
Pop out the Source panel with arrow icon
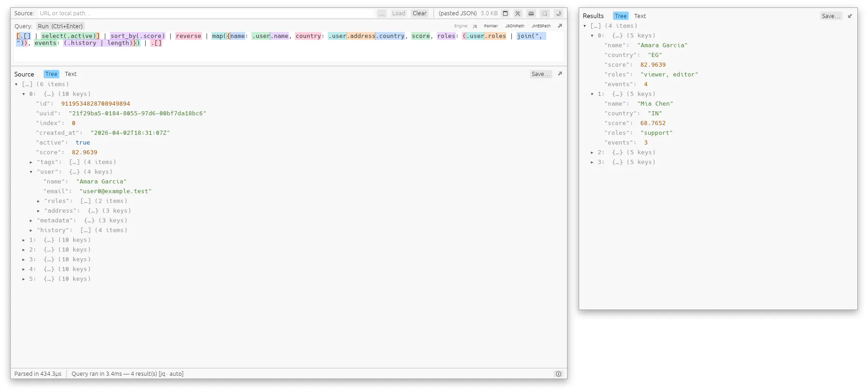click(560, 74)
